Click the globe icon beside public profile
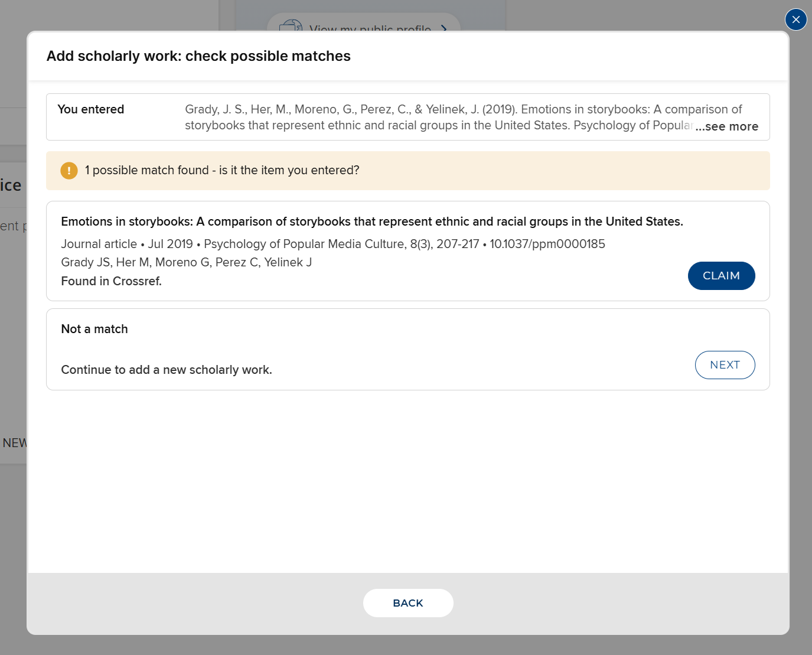 point(290,26)
